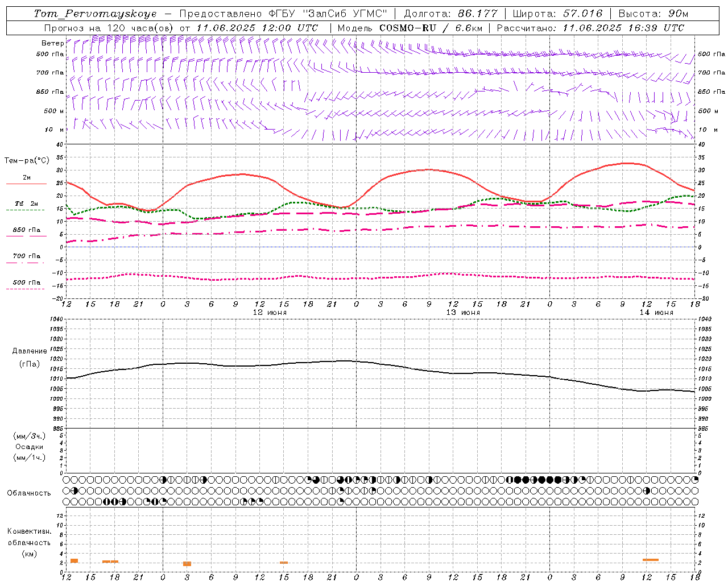Click the 'Ветер' wind panel label
Screen dimensions: 728x582
(52, 43)
